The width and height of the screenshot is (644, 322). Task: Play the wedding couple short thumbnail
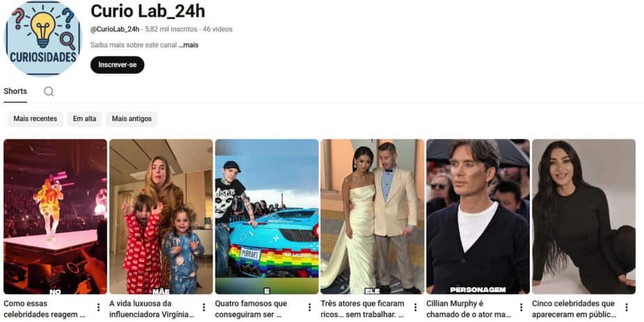pos(372,217)
